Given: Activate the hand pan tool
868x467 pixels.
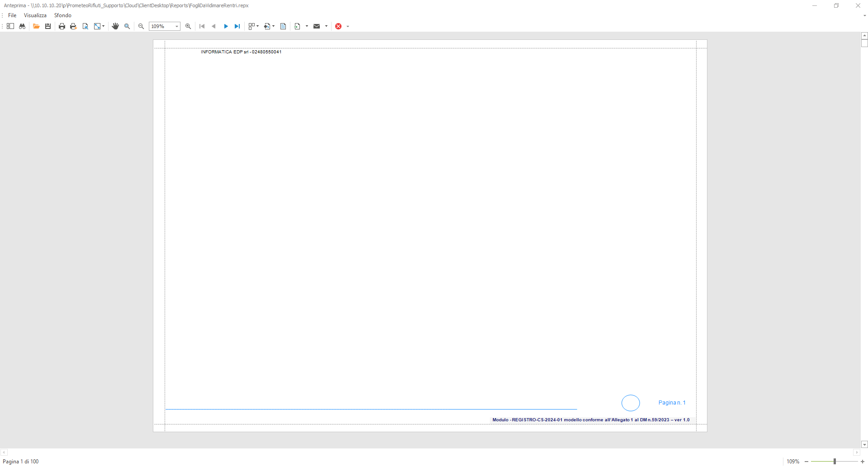Looking at the screenshot, I should (115, 26).
